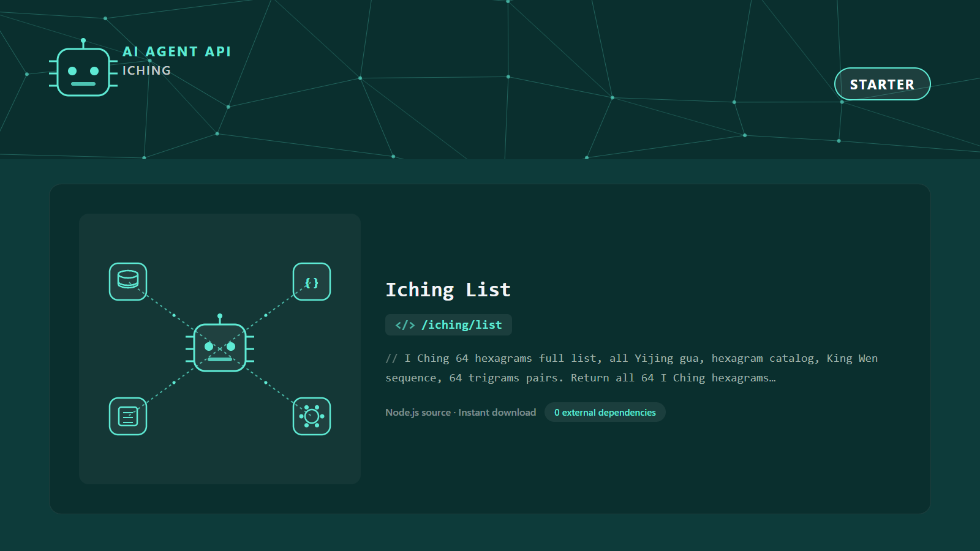Click the /iching/list endpoint chip
The height and width of the screenshot is (551, 980).
448,325
